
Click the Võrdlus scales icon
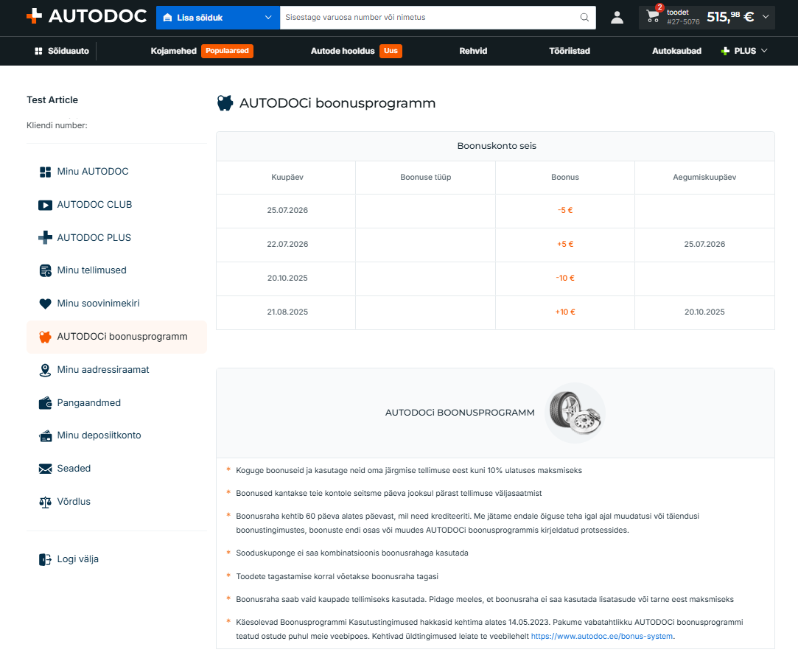(x=45, y=503)
